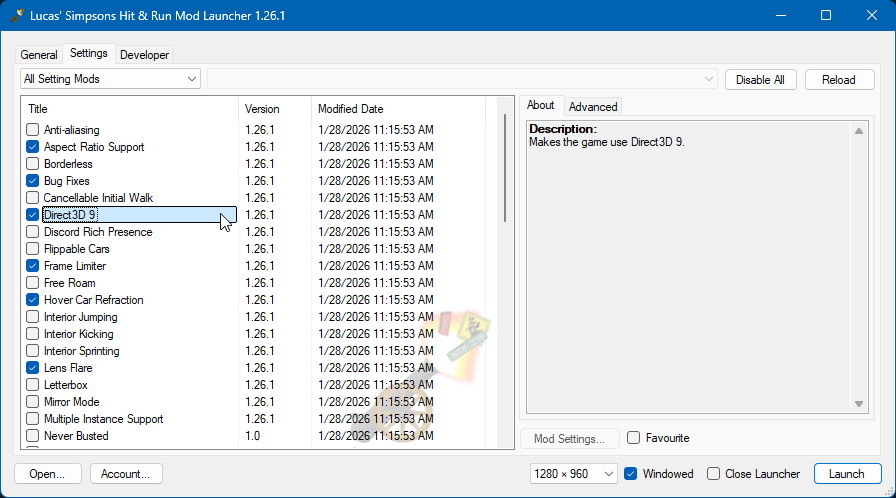Select the Free Roam row title
Viewport: 896px width, 498px height.
pyautogui.click(x=70, y=283)
